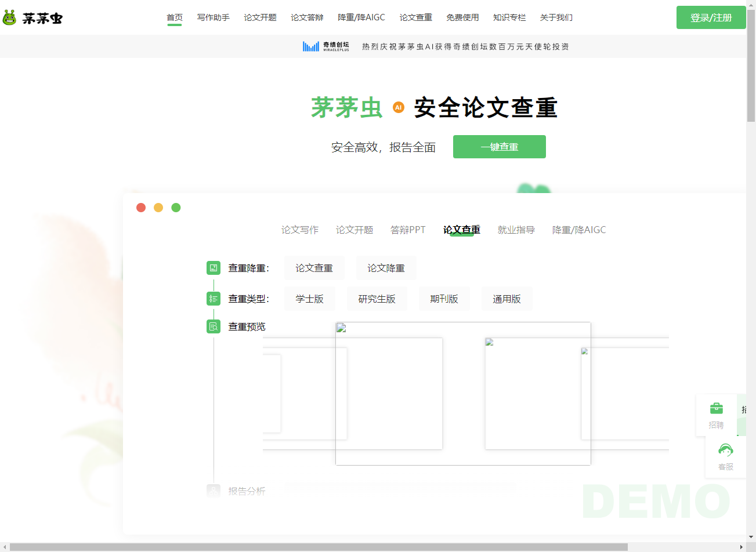756x552 pixels.
Task: Click the orange AI badge icon
Action: tap(398, 107)
